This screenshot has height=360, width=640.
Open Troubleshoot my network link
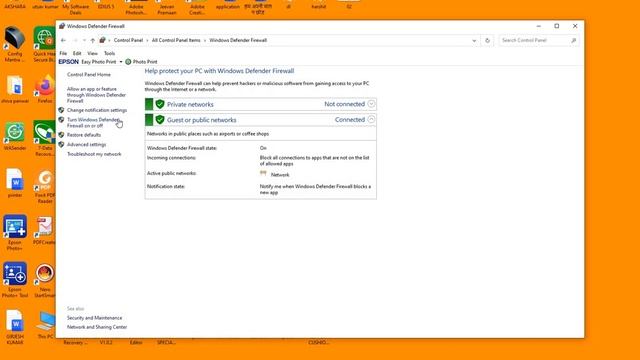click(94, 154)
